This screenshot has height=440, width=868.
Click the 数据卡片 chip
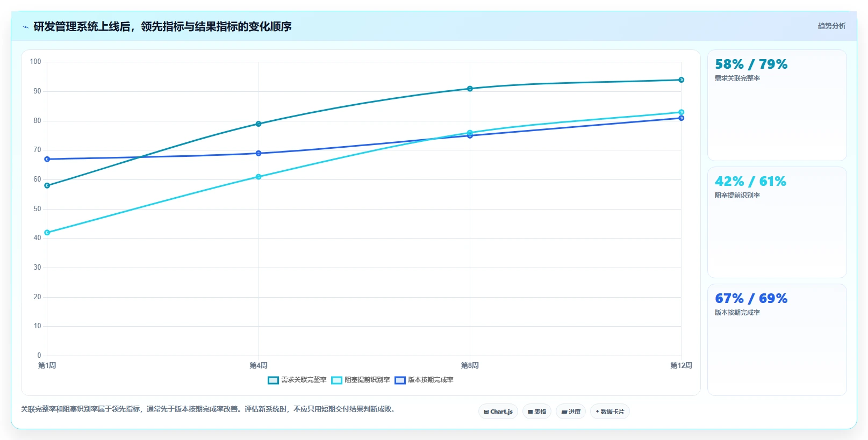click(x=610, y=412)
